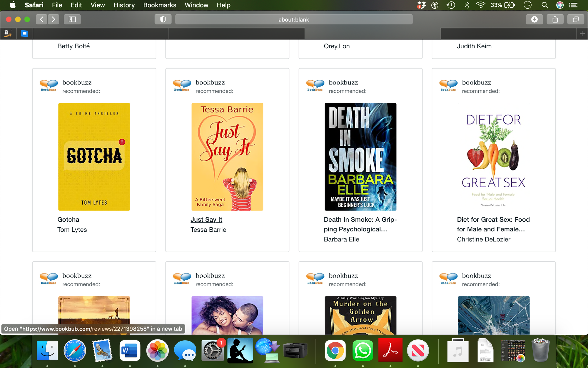Image resolution: width=588 pixels, height=368 pixels.
Task: Open the Just Say It book cover
Action: 227,157
